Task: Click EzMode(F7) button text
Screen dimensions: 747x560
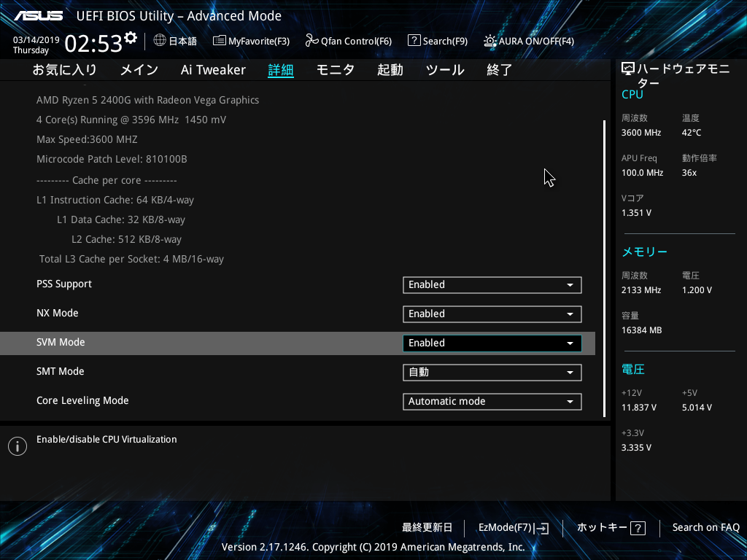Action: 505,528
